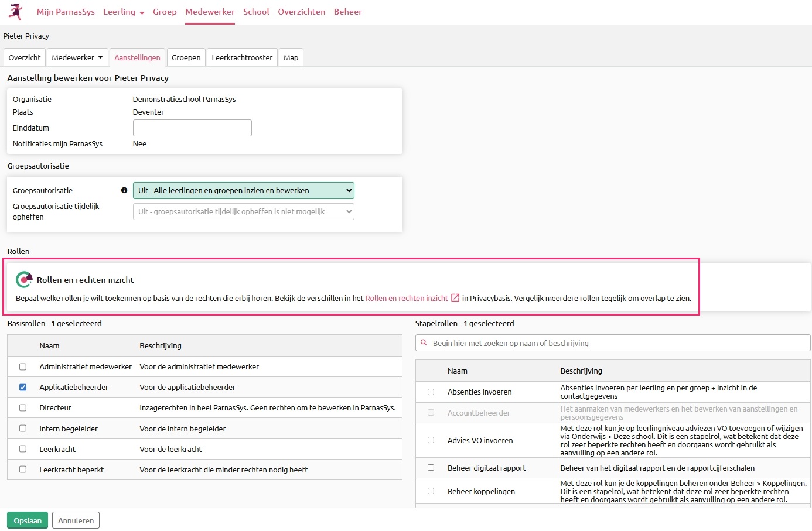812x531 pixels.
Task: Click the Annuleren button
Action: [76, 520]
